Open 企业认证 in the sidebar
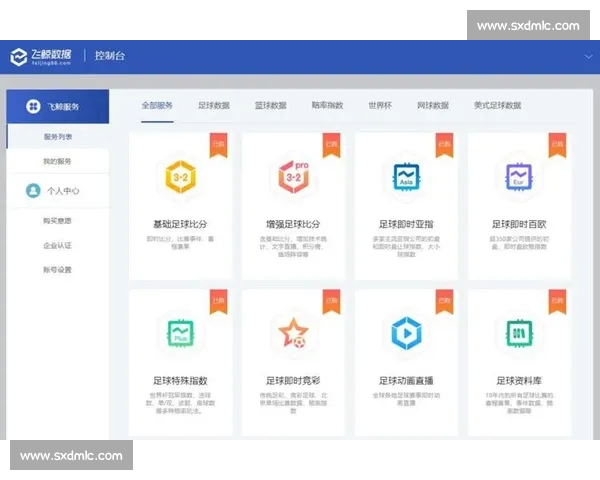 point(57,245)
